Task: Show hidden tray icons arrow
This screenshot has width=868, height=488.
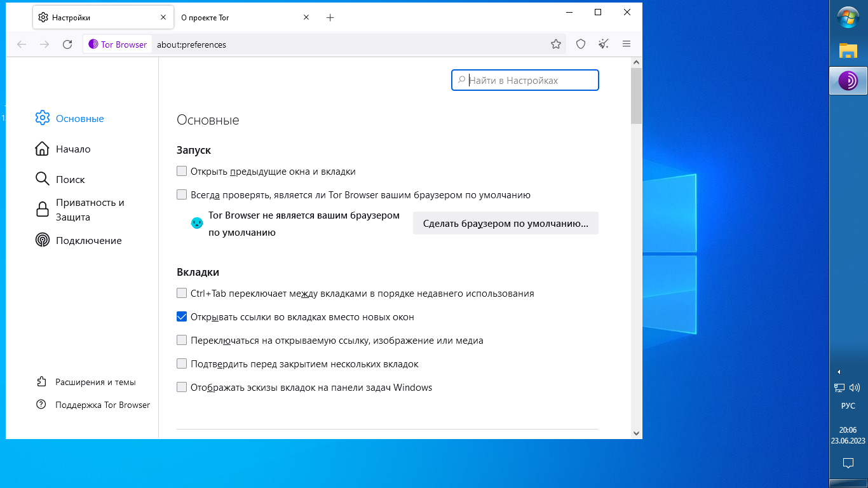Action: pyautogui.click(x=839, y=372)
